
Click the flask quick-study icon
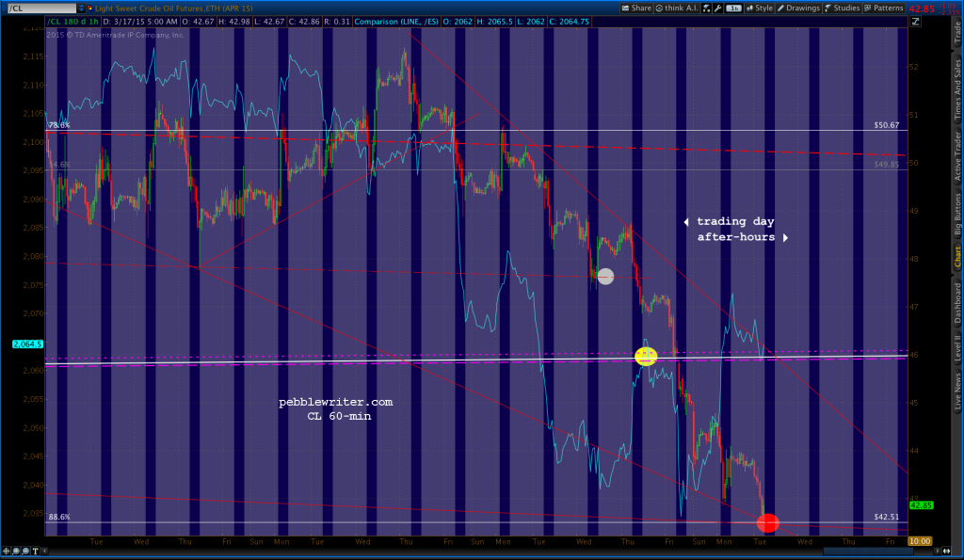coord(706,8)
